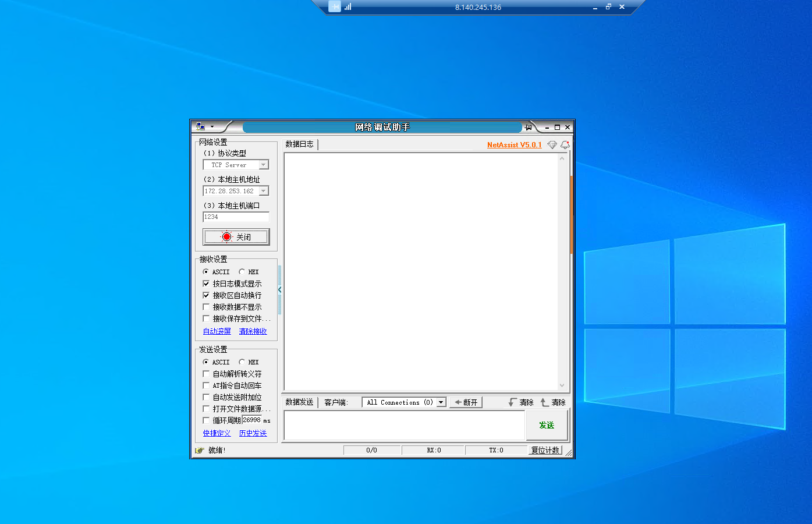
Task: Click the diamond icon beside NetAssist V5.0.1
Action: point(552,144)
